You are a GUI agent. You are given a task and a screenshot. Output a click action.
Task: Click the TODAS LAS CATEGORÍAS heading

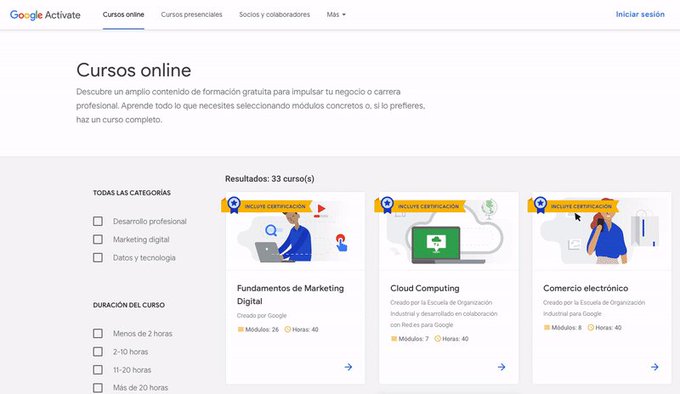132,193
